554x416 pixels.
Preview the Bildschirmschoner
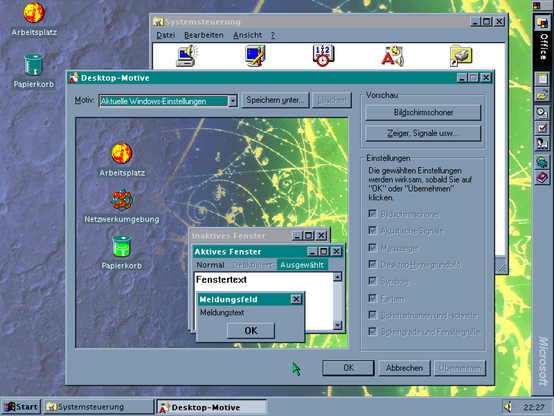(423, 112)
